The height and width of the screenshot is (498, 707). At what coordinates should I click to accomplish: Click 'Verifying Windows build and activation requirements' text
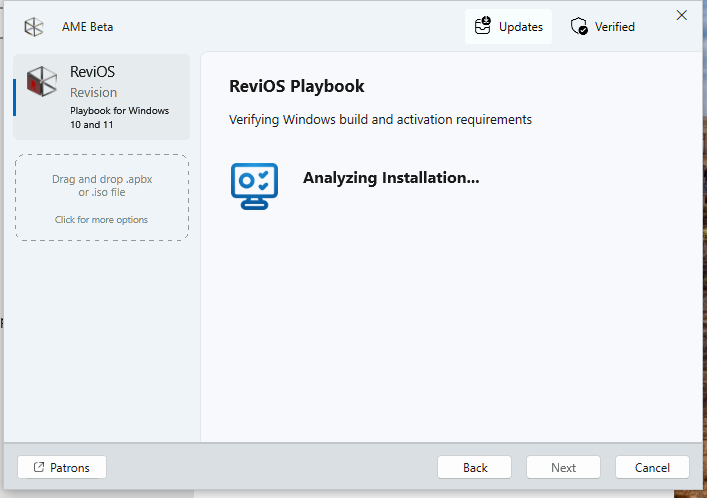point(380,120)
